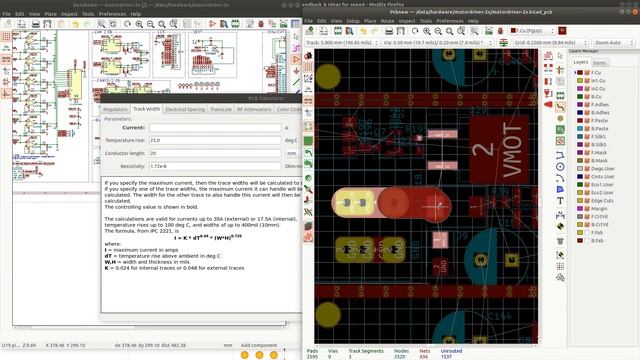Click B.Paste layer color swatch

580,129
